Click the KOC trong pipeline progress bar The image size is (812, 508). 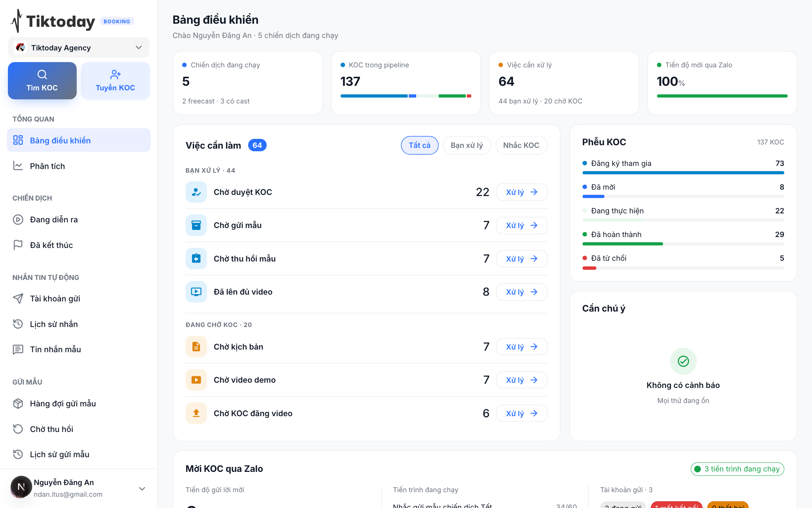[406, 96]
